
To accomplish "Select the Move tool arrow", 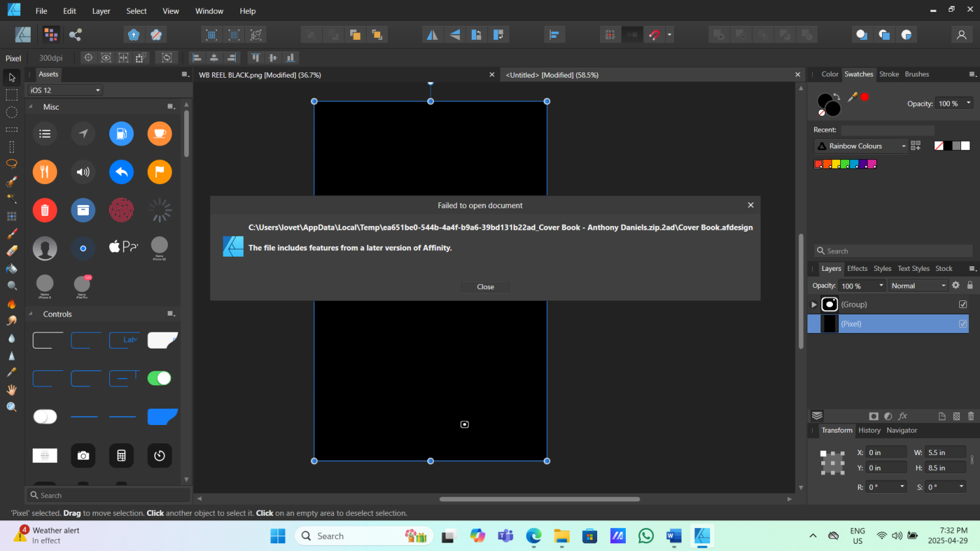I will click(x=12, y=78).
